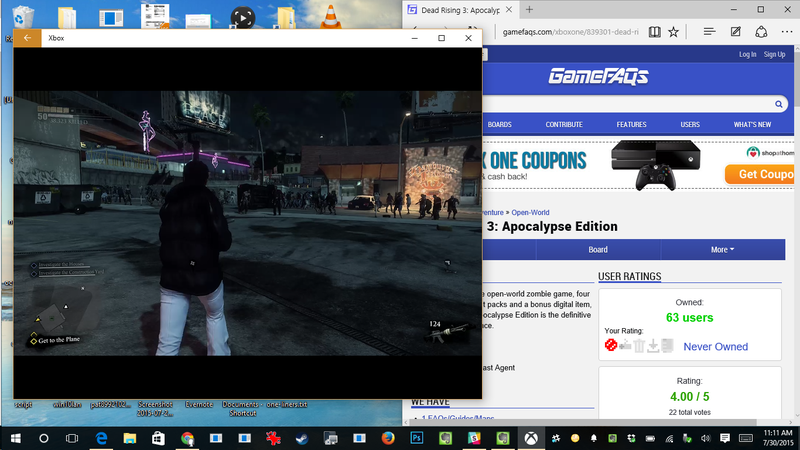Click the 4.00 / 5 rating value
Screen dimensions: 800x450
point(689,396)
